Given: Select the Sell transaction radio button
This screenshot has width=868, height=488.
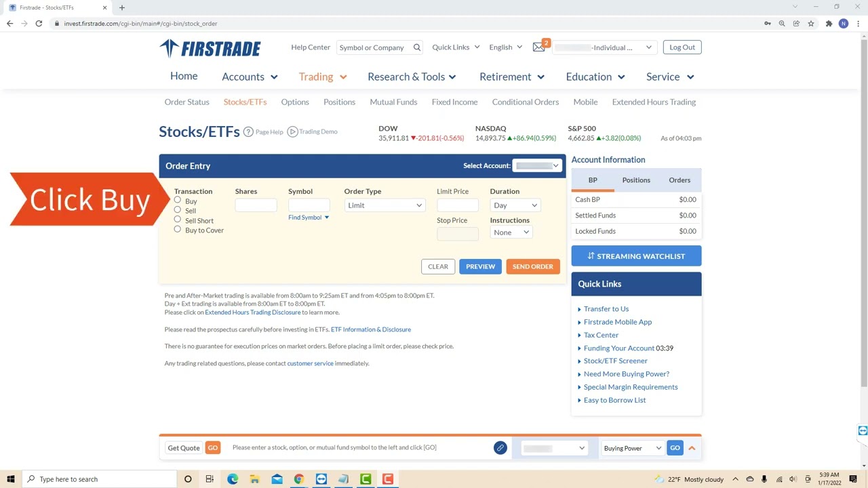Looking at the screenshot, I should pyautogui.click(x=178, y=209).
